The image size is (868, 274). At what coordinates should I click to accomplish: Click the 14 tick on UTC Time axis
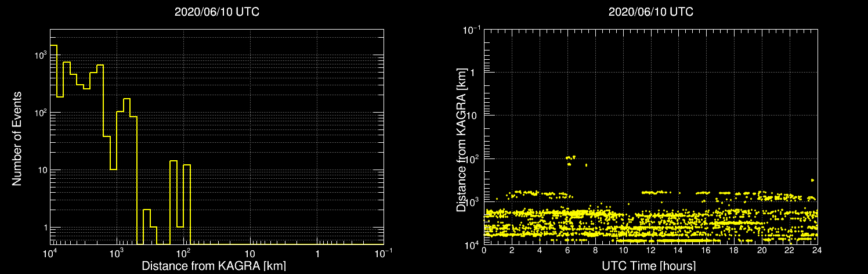pyautogui.click(x=678, y=250)
